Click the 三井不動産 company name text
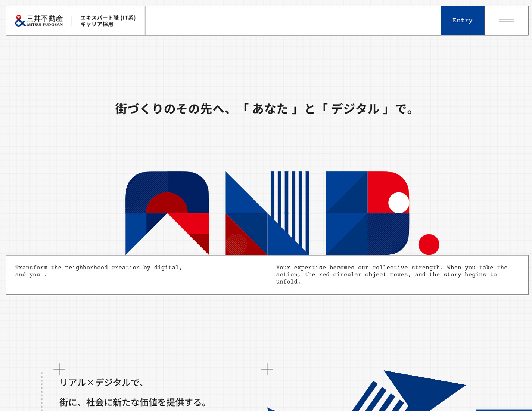532x411 pixels. point(45,18)
